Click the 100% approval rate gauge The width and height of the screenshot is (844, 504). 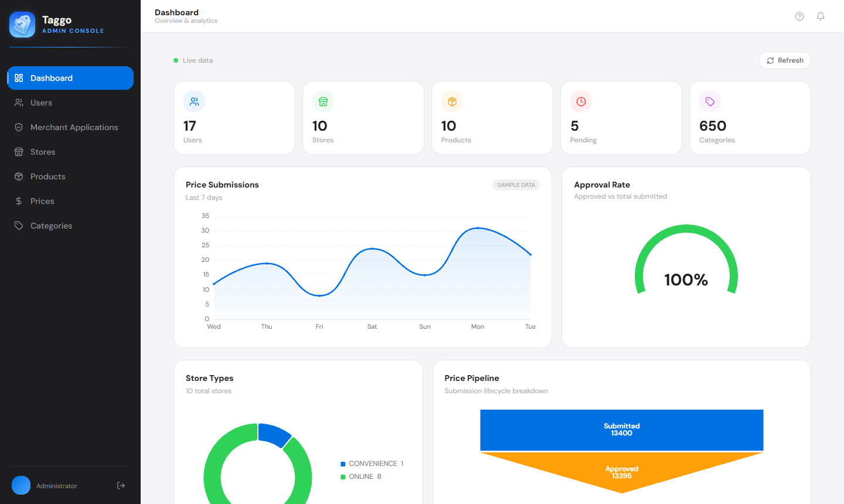[x=686, y=260]
